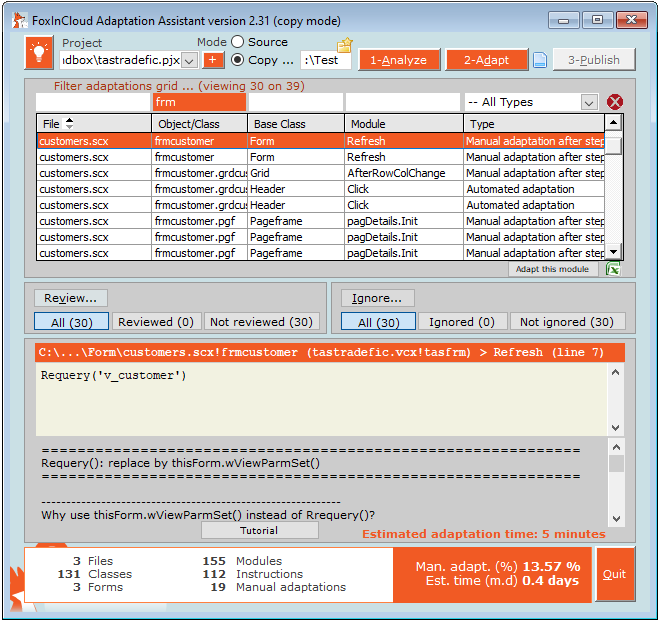Image resolution: width=659 pixels, height=621 pixels.
Task: Click the Requery('v_customer') code line
Action: coord(113,376)
